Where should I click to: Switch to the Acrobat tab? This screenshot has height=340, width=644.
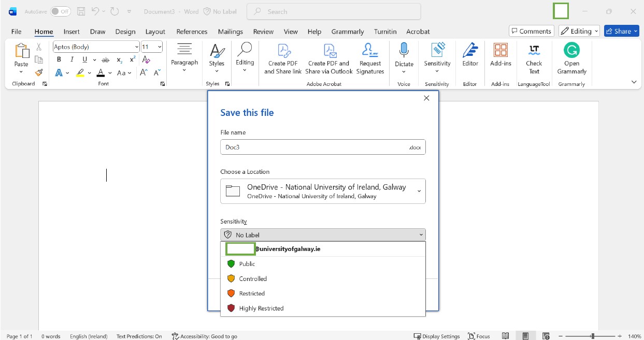click(x=418, y=32)
